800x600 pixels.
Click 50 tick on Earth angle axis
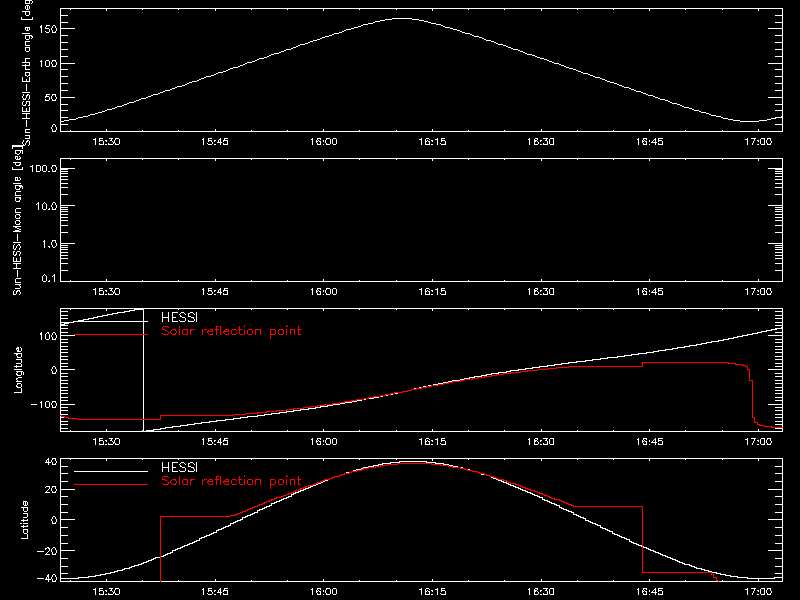click(x=51, y=97)
